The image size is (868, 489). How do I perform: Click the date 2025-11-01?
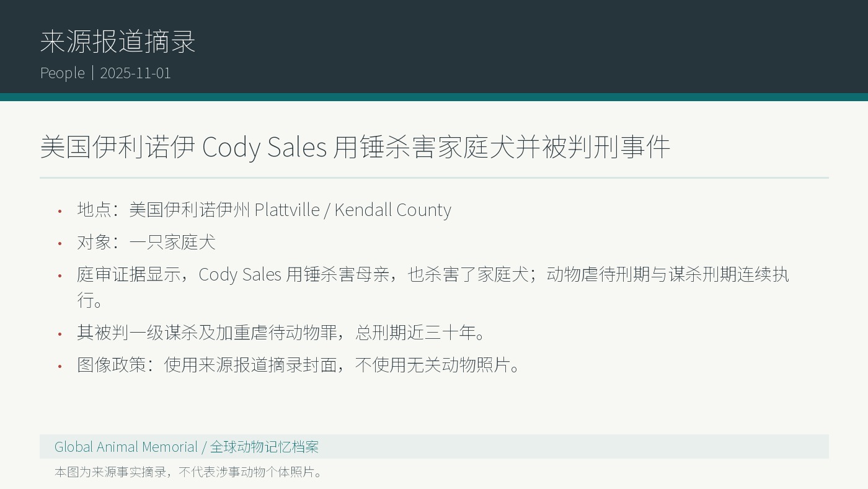(x=135, y=73)
